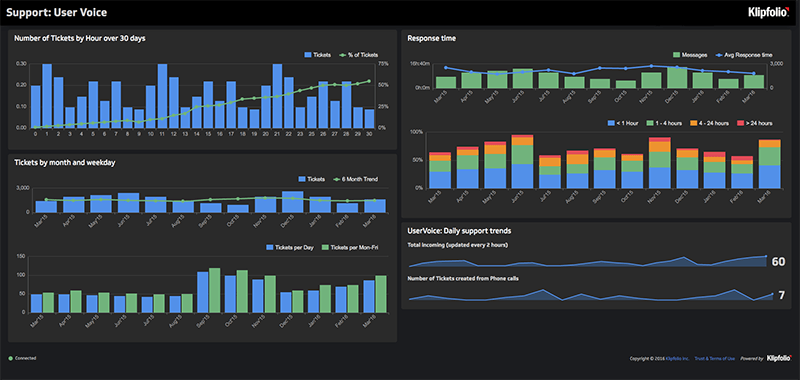Screen dimensions: 800x380
Task: Click the Jun15 stacked response-time bar
Action: coord(523,161)
